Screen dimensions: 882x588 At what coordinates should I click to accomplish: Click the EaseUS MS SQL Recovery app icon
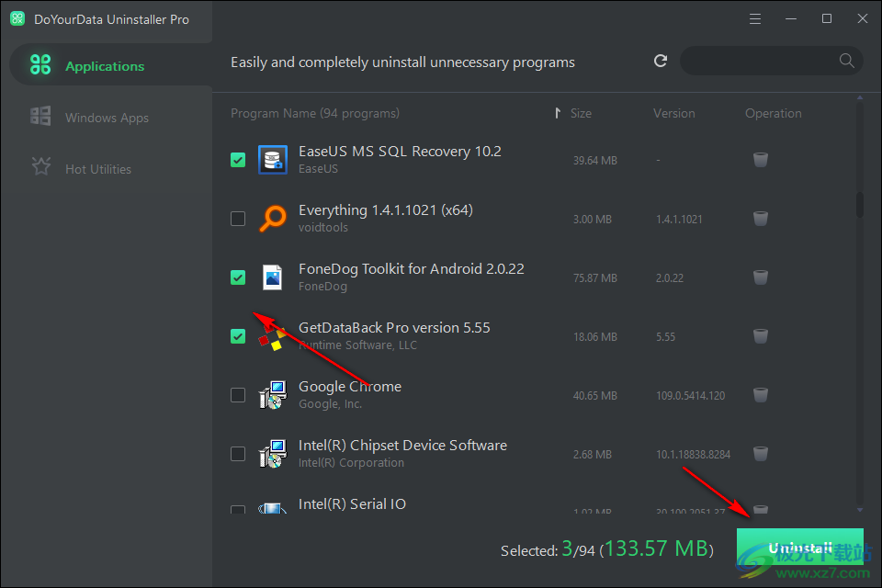pos(273,160)
